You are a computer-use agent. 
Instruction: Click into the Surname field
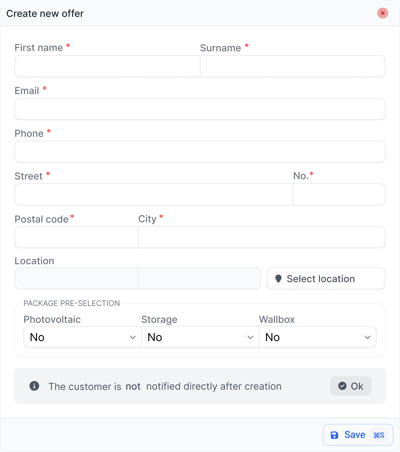(293, 66)
